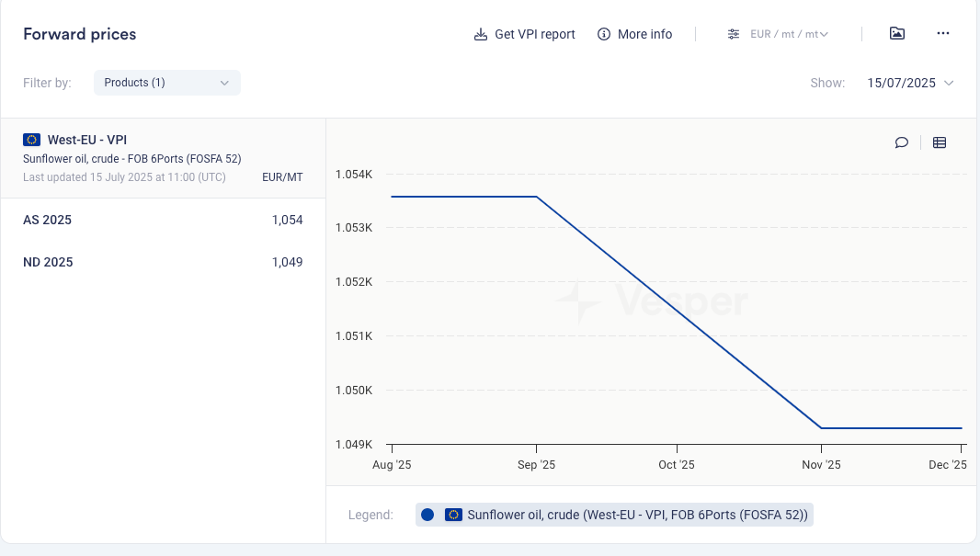Click the Get VPI report text
980x556 pixels.
coord(535,34)
